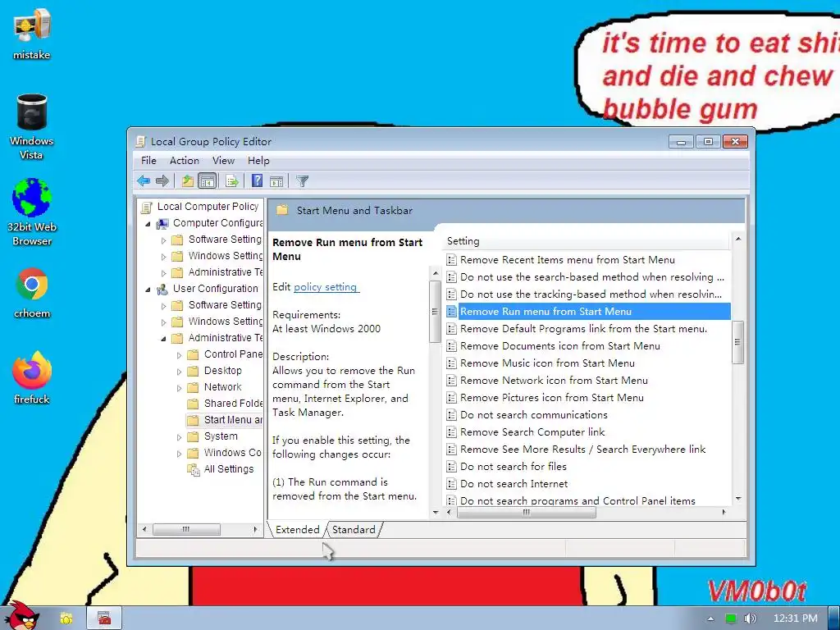Click the settings list horizontal scrollbar thumb
The image size is (840, 630).
click(527, 512)
